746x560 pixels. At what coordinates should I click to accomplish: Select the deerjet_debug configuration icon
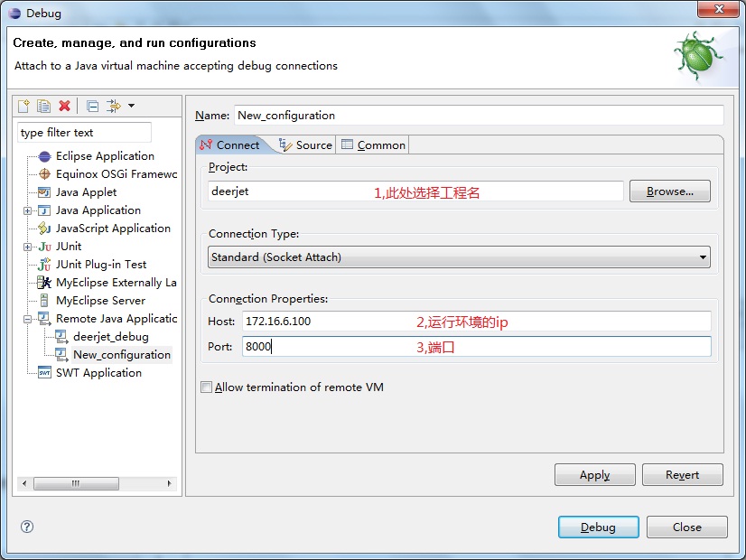click(x=61, y=337)
